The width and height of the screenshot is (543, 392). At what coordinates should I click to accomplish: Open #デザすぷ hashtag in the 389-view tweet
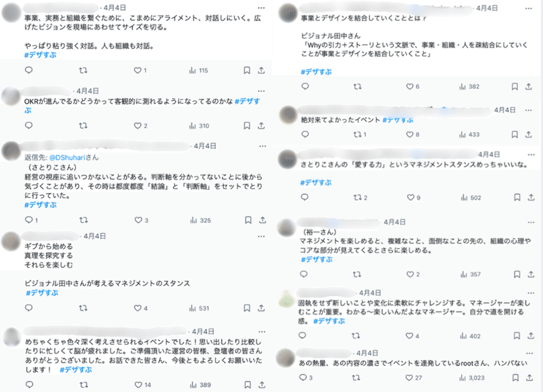pos(76,370)
